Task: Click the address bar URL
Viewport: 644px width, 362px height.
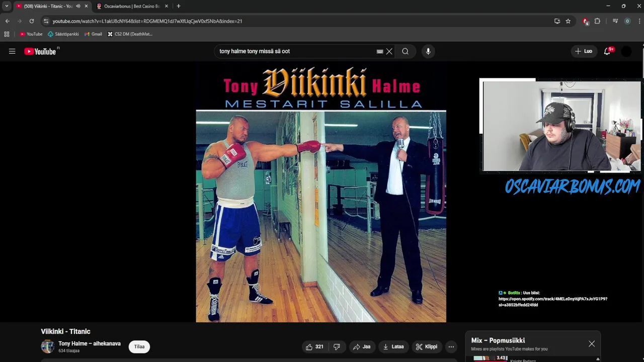Action: (x=147, y=21)
